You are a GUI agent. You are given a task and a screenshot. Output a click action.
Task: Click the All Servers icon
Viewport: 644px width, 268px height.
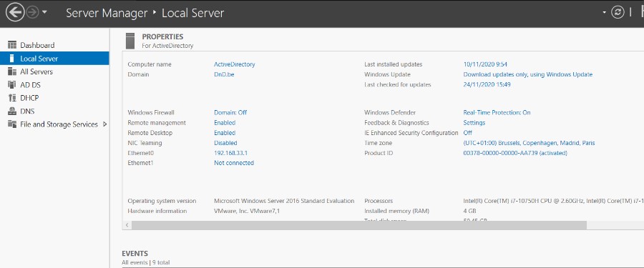coord(12,71)
